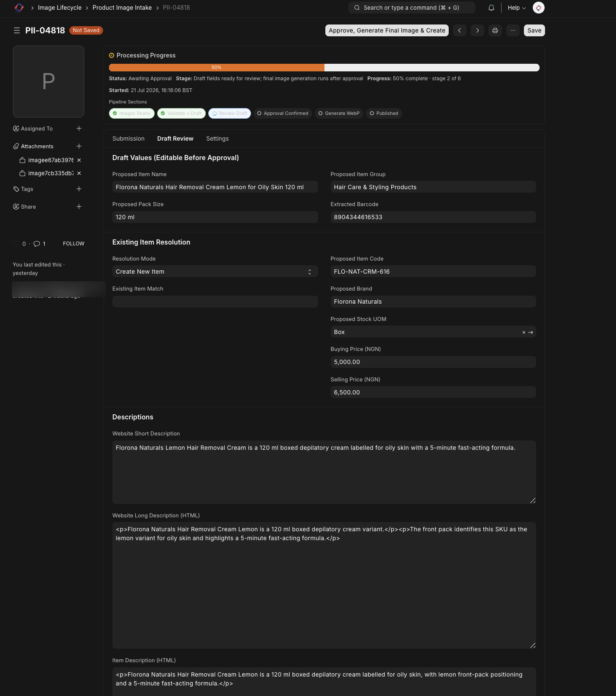Screen dimensions: 616x696
Task: Add an attachment with the plus icon
Action: pos(79,146)
